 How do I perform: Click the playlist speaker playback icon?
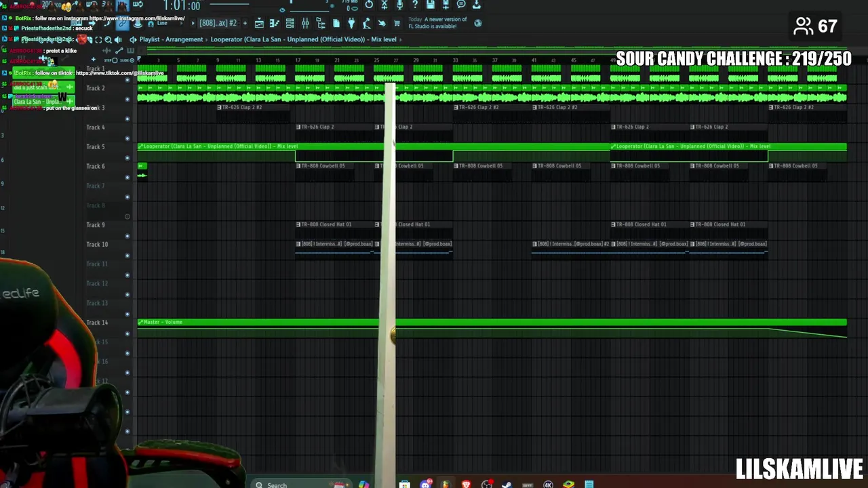(118, 39)
